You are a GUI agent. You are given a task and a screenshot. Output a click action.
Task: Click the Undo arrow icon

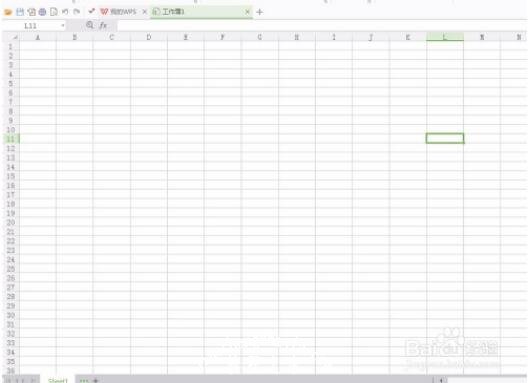point(65,12)
